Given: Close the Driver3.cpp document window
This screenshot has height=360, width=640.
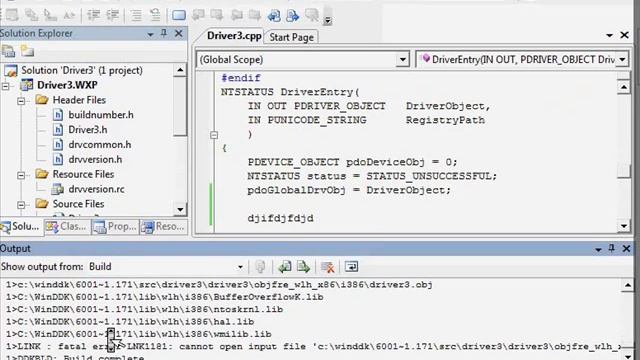Looking at the screenshot, I should tap(624, 35).
